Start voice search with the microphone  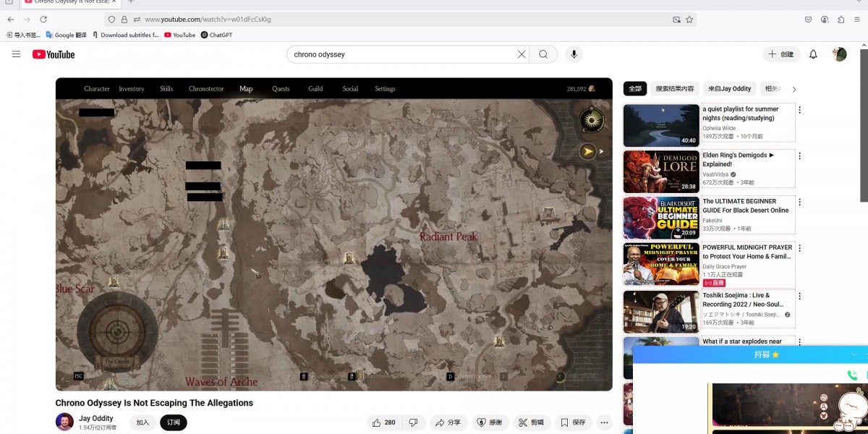574,54
